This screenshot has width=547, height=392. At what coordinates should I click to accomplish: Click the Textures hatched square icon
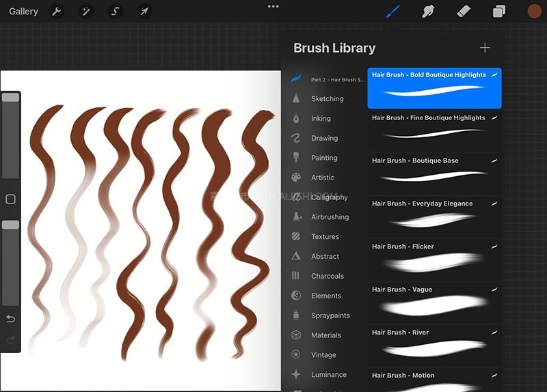click(x=296, y=236)
